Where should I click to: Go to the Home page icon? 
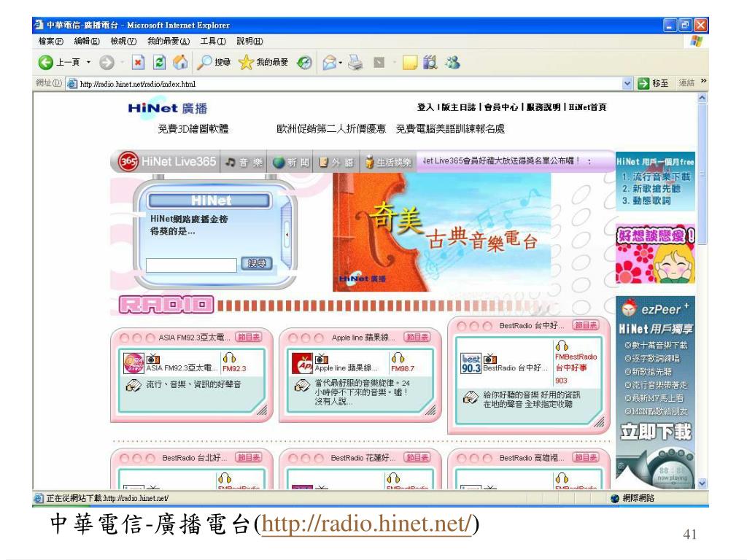point(180,63)
